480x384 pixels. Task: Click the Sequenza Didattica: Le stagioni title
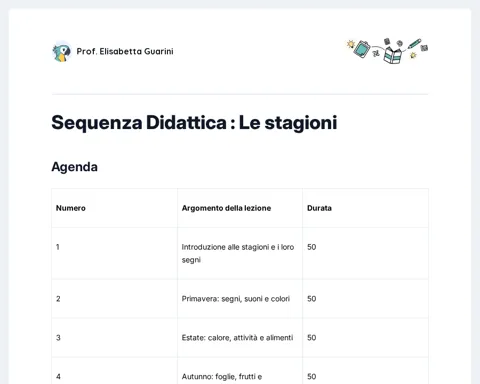coord(194,123)
